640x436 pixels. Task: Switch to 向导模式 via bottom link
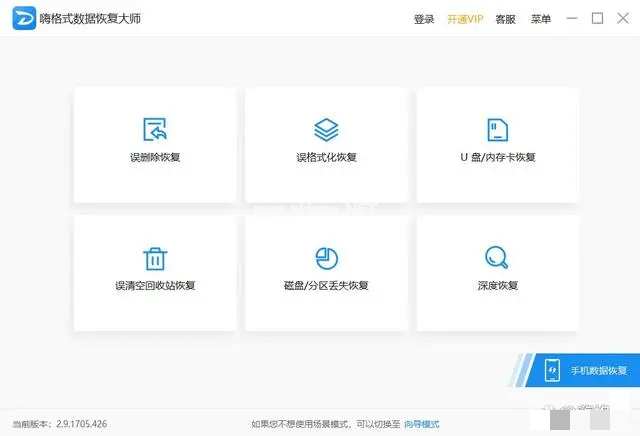pyautogui.click(x=421, y=424)
